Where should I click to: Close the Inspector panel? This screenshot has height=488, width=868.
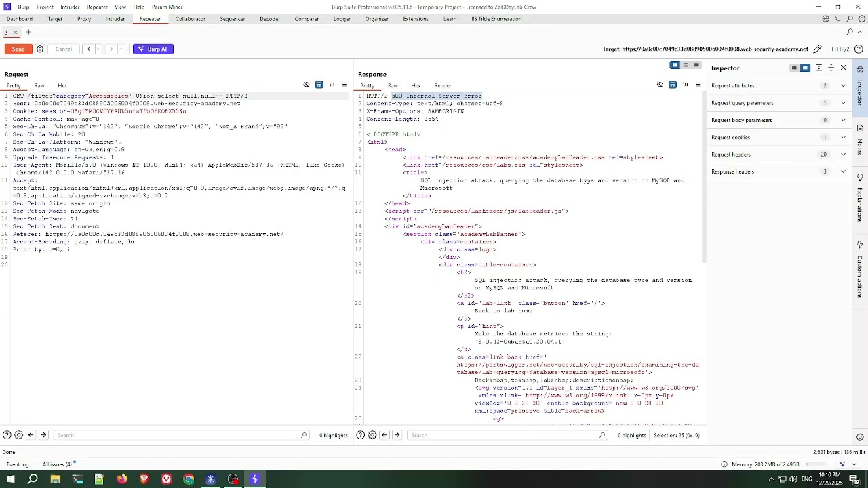[843, 68]
